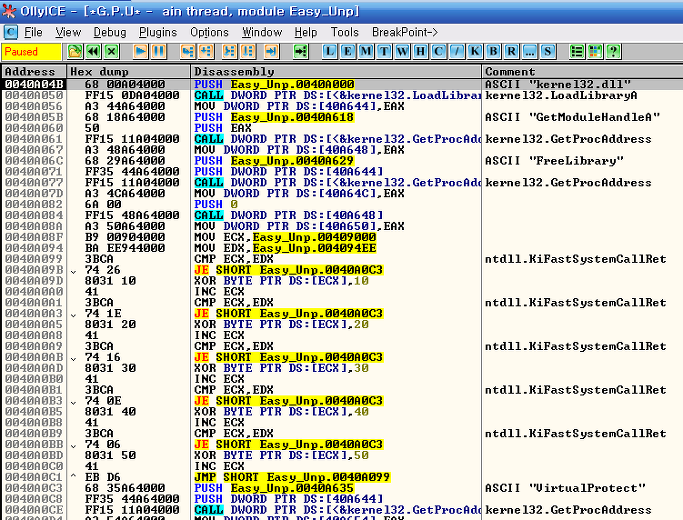683x520 pixels.
Task: Open Threads window with T button
Action: click(x=384, y=52)
